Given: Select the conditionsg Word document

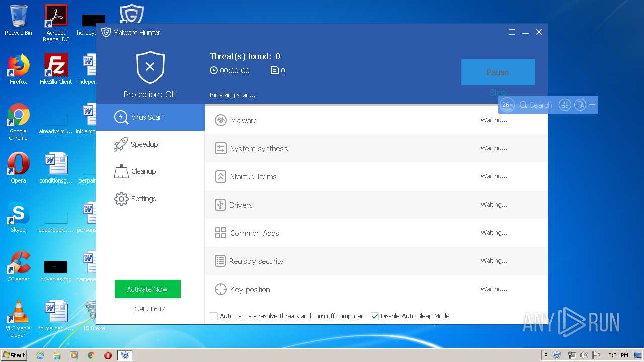Looking at the screenshot, I should pyautogui.click(x=56, y=168).
